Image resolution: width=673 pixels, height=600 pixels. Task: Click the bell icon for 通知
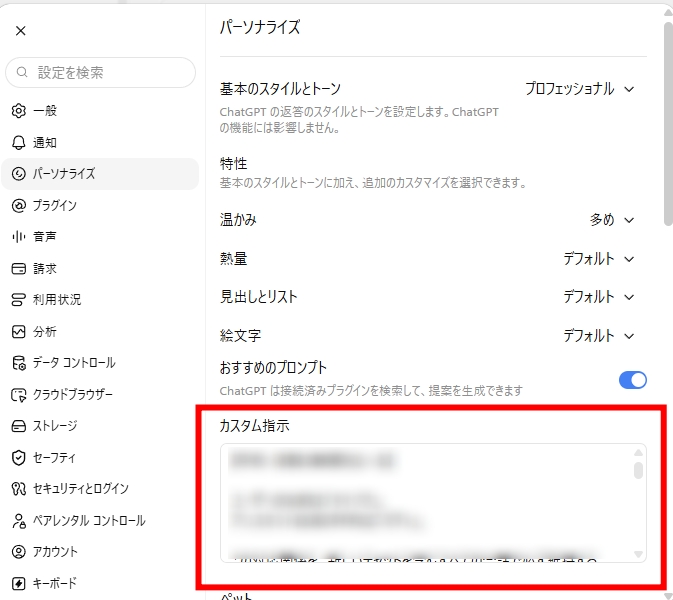(x=18, y=142)
